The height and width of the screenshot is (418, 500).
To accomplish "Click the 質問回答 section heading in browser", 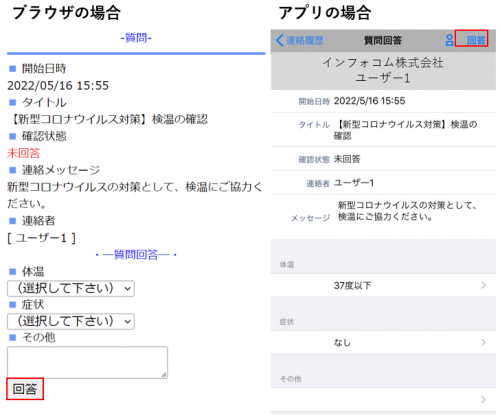I will [136, 255].
